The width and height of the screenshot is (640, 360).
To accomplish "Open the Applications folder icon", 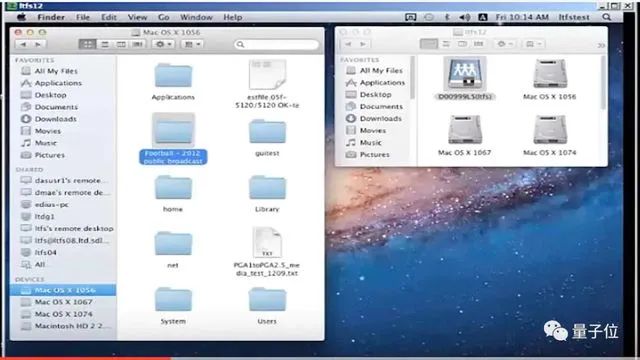I will point(173,76).
